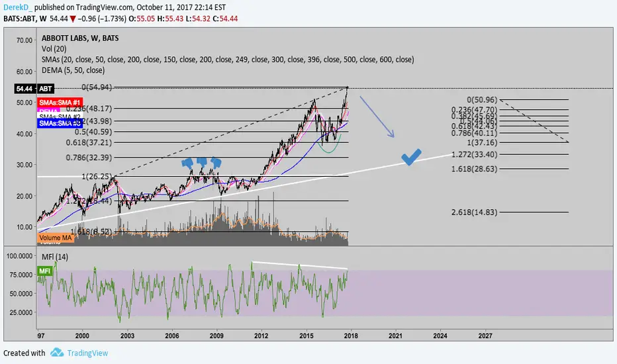
Task: Click the 75.0000 MFI axis label
Action: pyautogui.click(x=21, y=275)
